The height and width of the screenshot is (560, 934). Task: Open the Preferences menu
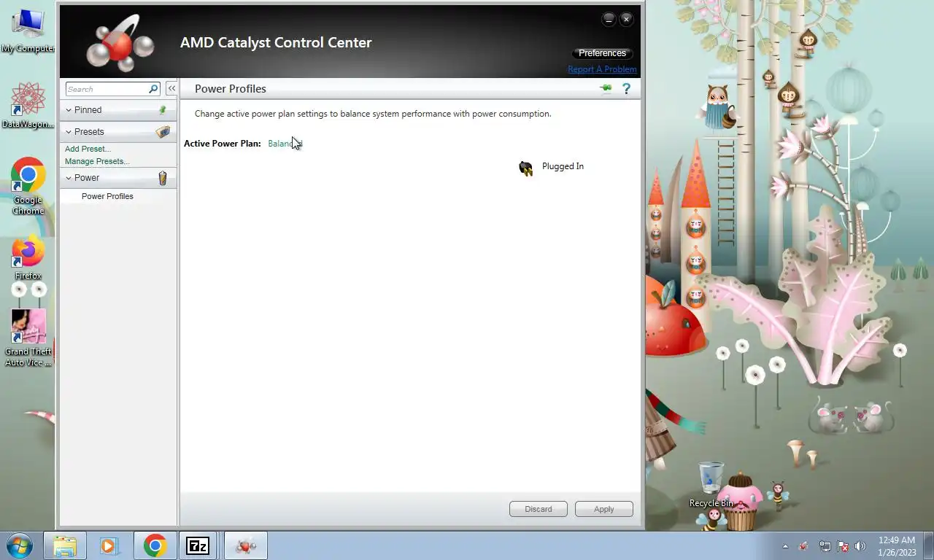(602, 53)
